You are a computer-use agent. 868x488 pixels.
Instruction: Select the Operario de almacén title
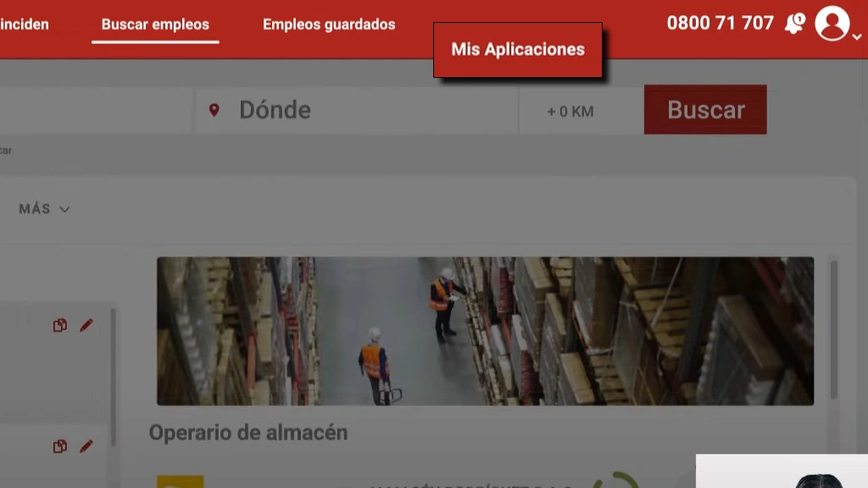[x=248, y=433]
